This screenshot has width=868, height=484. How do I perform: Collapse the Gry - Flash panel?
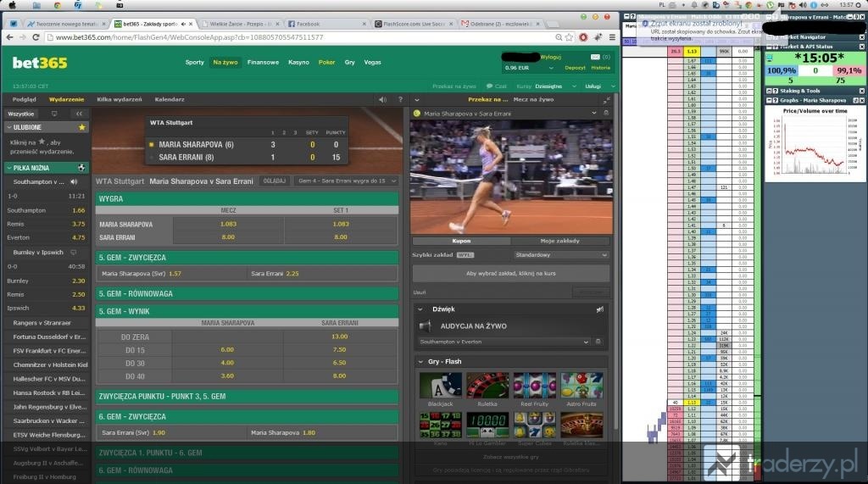[x=420, y=362]
